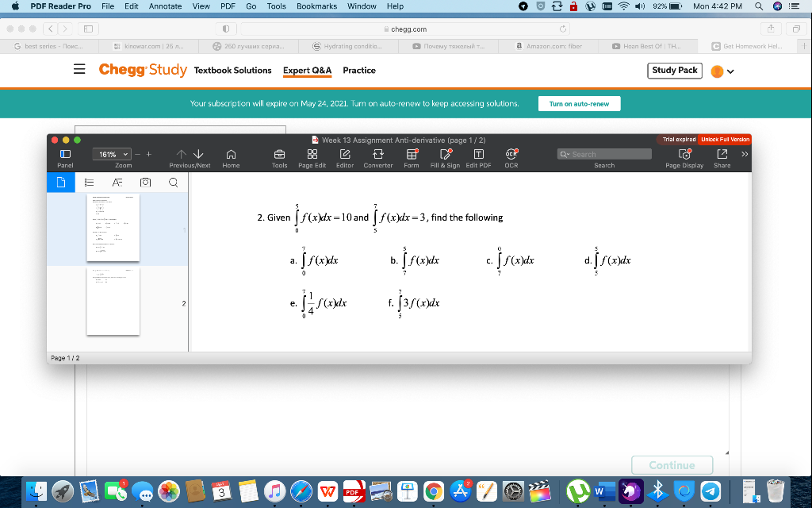Click the Unlock Full Version button
This screenshot has width=812, height=508.
pos(725,139)
